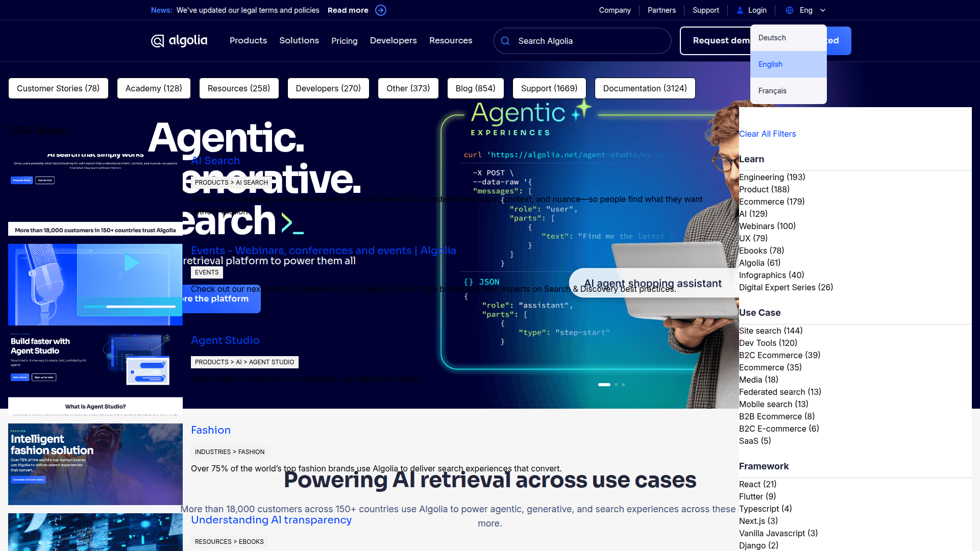Toggle the Documentation (3124) filter chip
The height and width of the screenshot is (551, 980).
pos(645,88)
